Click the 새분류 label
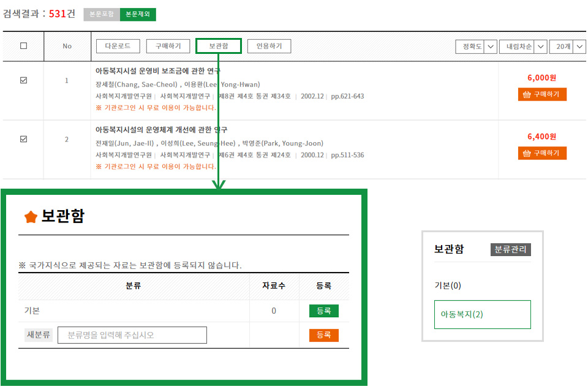The width and height of the screenshot is (588, 392). click(39, 335)
